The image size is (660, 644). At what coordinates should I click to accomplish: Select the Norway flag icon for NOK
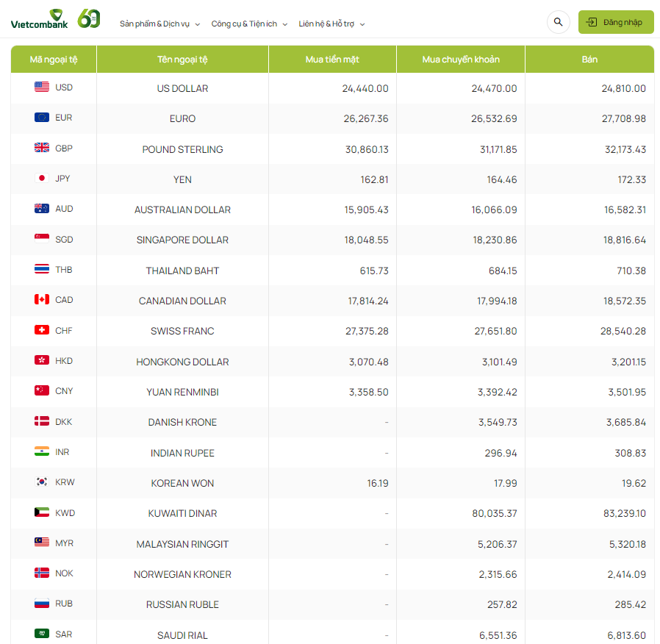pos(42,573)
